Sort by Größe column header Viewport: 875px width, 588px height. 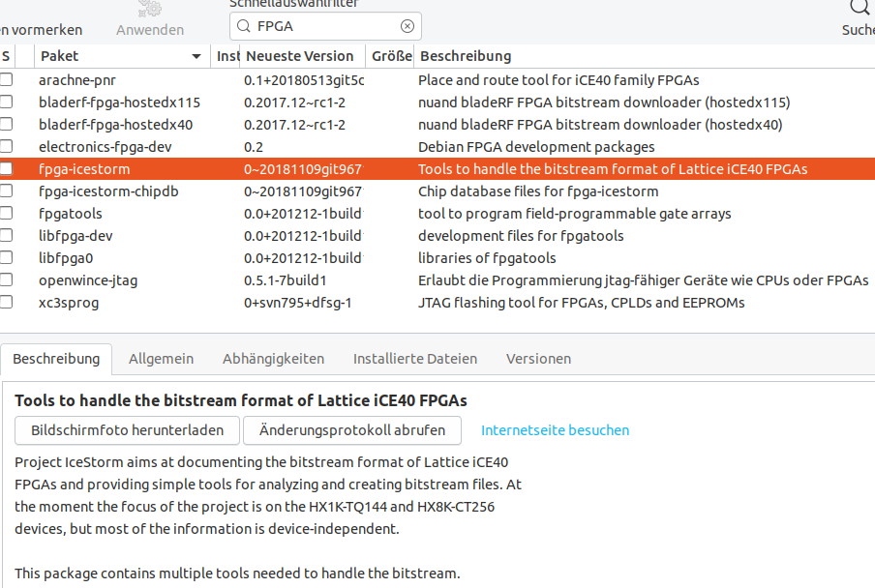390,56
